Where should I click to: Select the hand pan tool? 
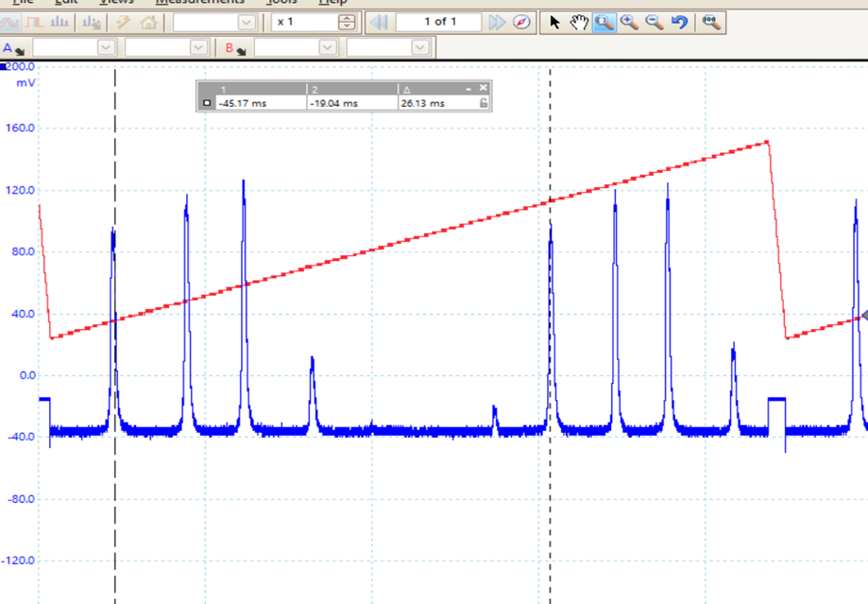(x=579, y=22)
